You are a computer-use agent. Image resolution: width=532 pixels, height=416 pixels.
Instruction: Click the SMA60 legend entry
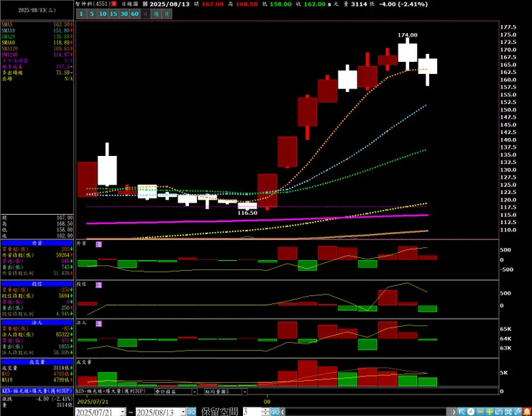click(37, 42)
